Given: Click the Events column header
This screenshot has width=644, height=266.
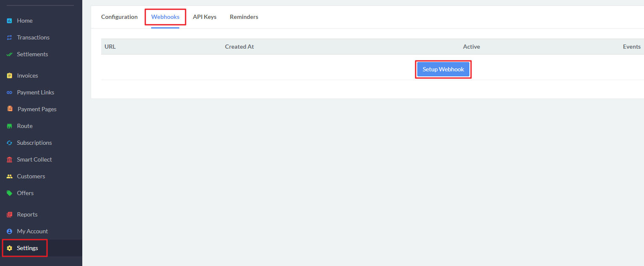Looking at the screenshot, I should 632,47.
